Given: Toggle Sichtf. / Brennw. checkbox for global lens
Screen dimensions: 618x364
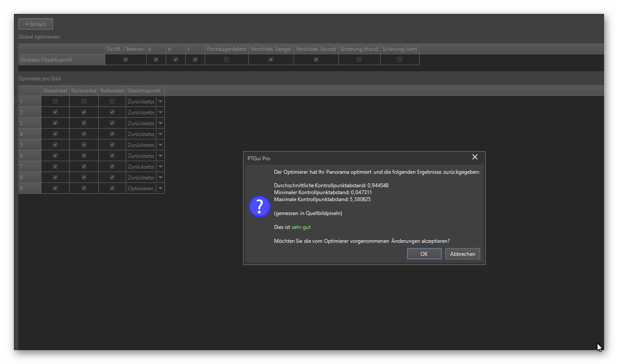Looking at the screenshot, I should click(x=126, y=60).
